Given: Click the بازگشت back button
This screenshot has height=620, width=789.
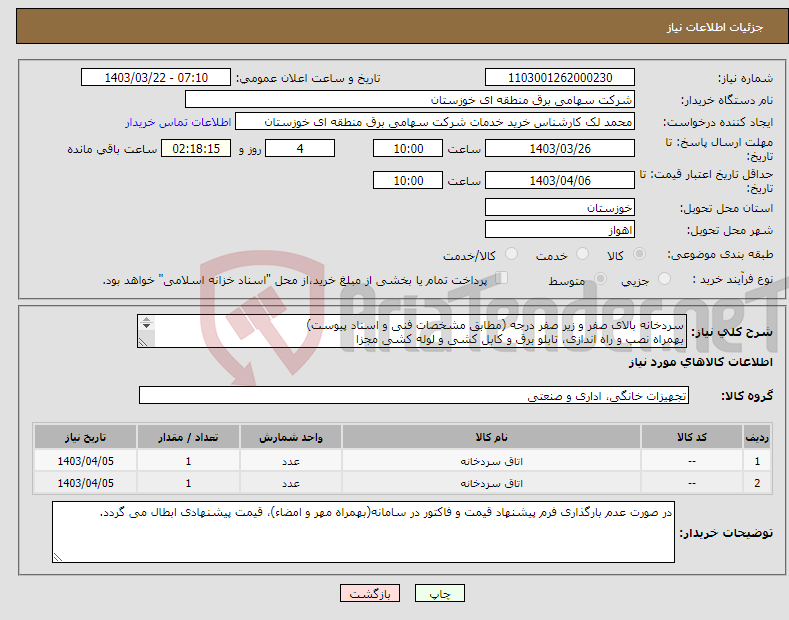Looking at the screenshot, I should (x=370, y=593).
